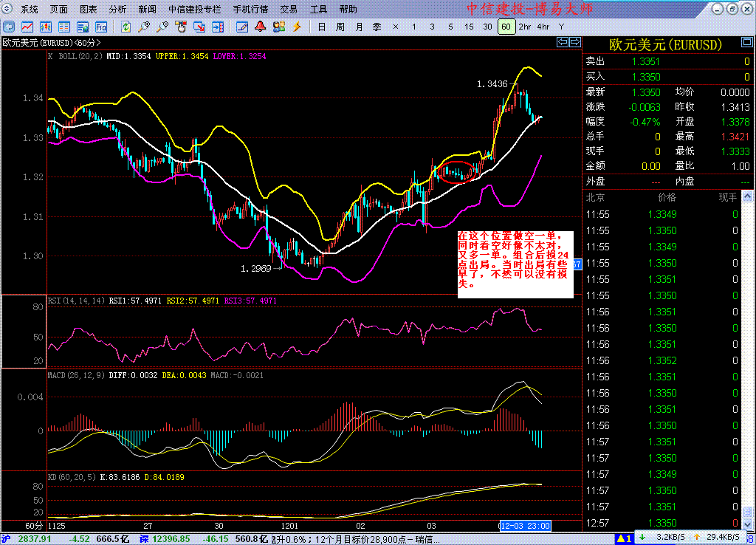Image resolution: width=756 pixels, height=545 pixels.
Task: Select the hand pointer selection tool
Action: [181, 27]
